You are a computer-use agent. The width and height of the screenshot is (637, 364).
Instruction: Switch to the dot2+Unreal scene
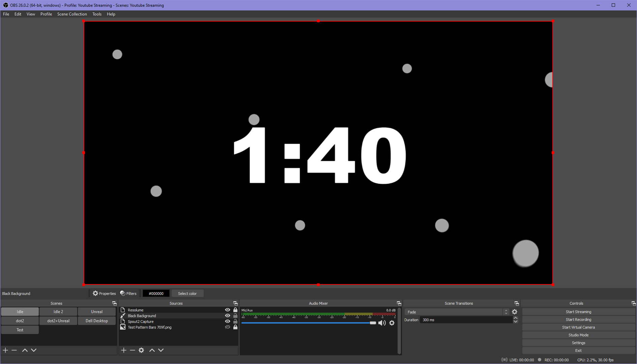(58, 321)
